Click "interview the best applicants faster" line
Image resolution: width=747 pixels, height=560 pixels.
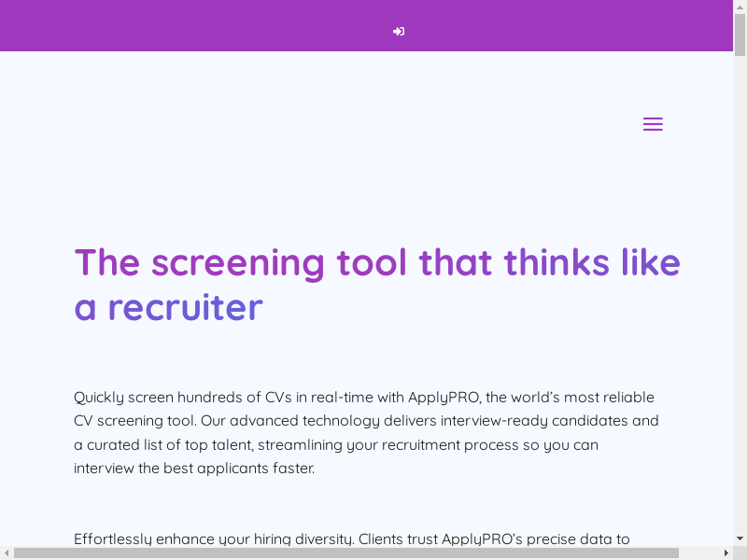click(x=194, y=469)
